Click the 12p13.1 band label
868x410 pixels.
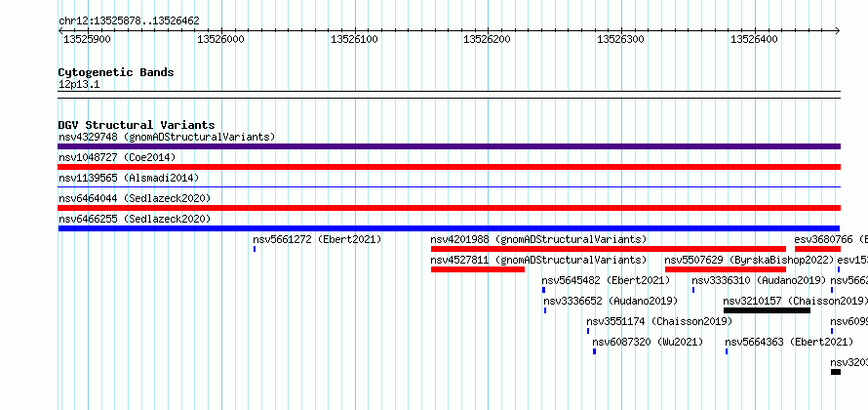[79, 85]
